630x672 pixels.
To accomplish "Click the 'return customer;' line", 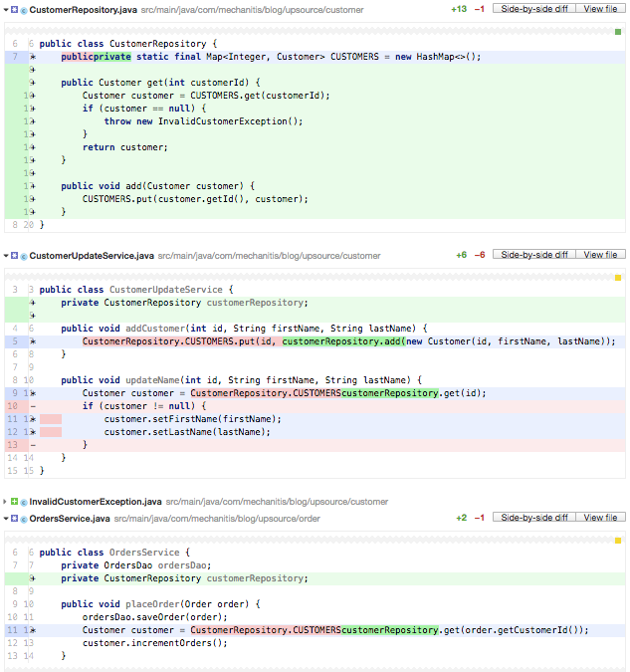I will click(124, 147).
